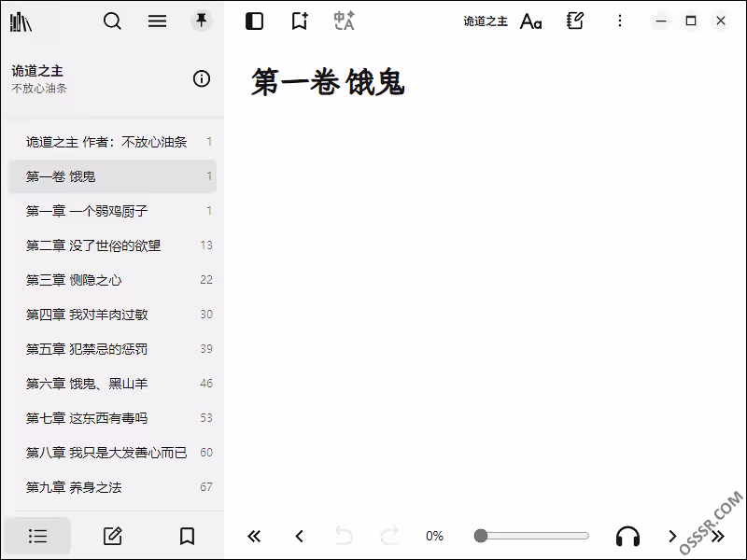
Task: Maximize the reader window
Action: pos(691,21)
